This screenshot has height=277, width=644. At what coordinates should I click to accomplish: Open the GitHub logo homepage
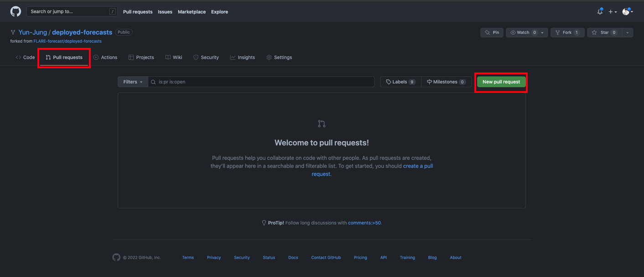16,11
